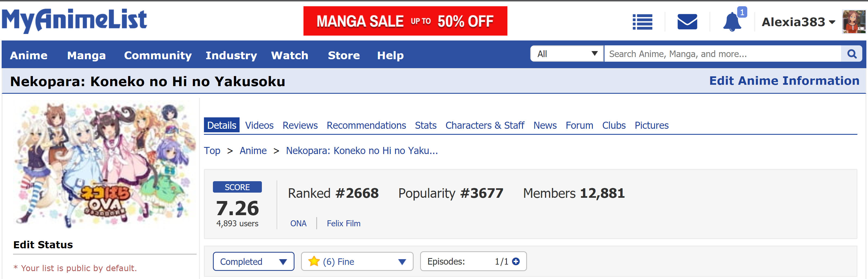Open the Community menu
The height and width of the screenshot is (279, 868).
[158, 55]
